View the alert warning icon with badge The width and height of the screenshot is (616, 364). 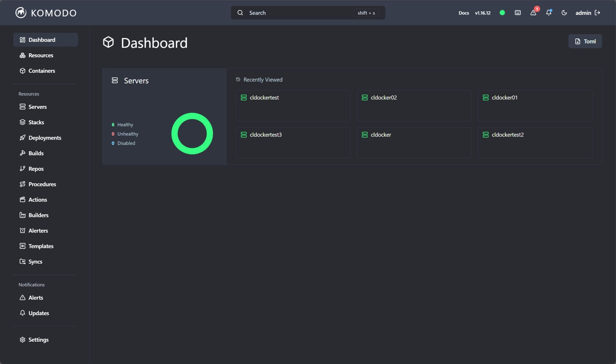pos(534,13)
